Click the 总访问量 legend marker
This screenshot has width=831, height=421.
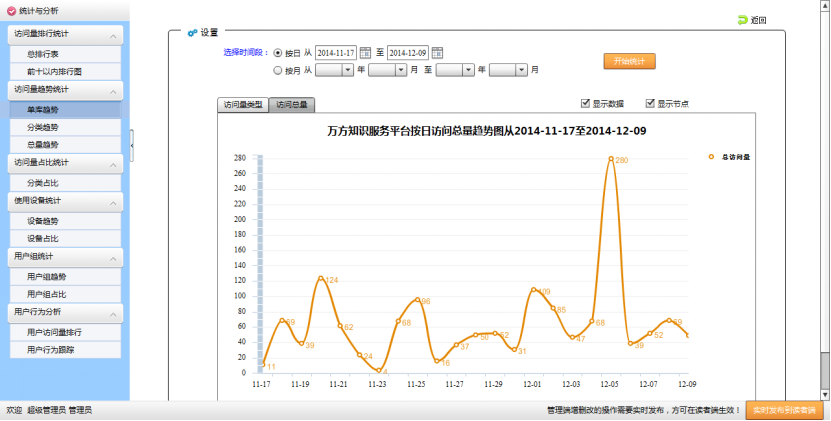pyautogui.click(x=712, y=157)
